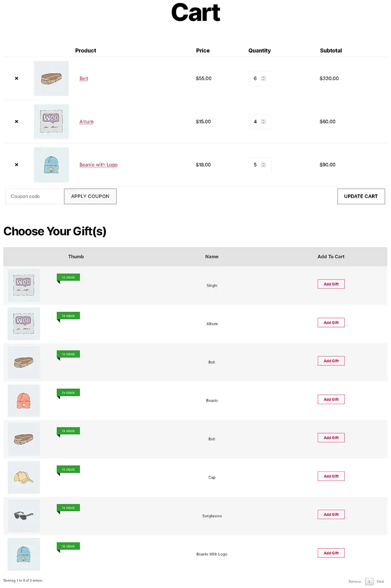
Task: Remove Beanie with Logo from cart
Action: coord(17,165)
